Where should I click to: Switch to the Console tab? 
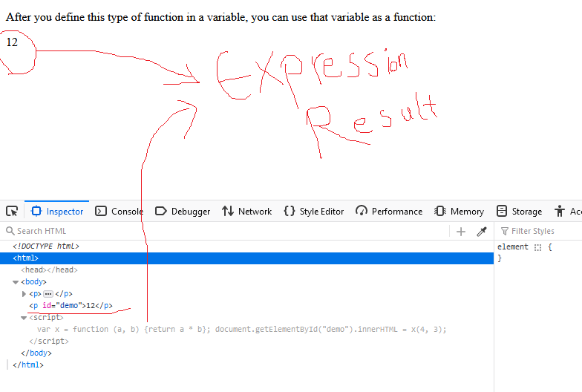coord(119,211)
